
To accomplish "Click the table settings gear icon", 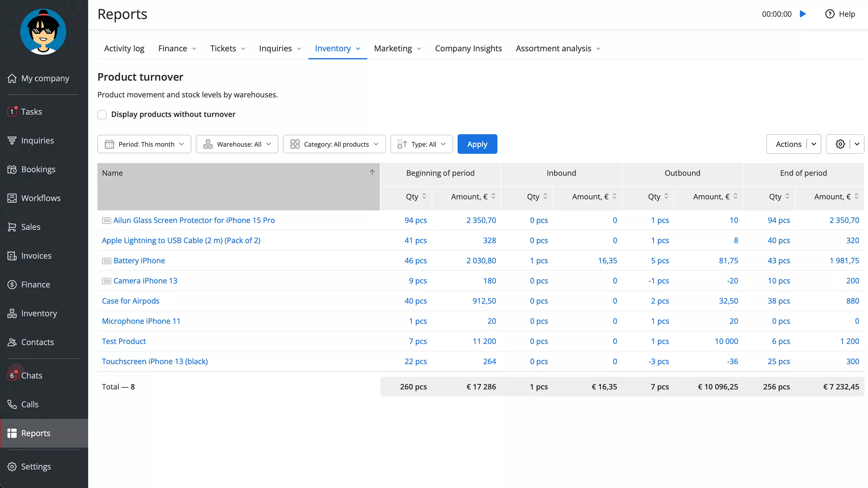I will pyautogui.click(x=840, y=144).
